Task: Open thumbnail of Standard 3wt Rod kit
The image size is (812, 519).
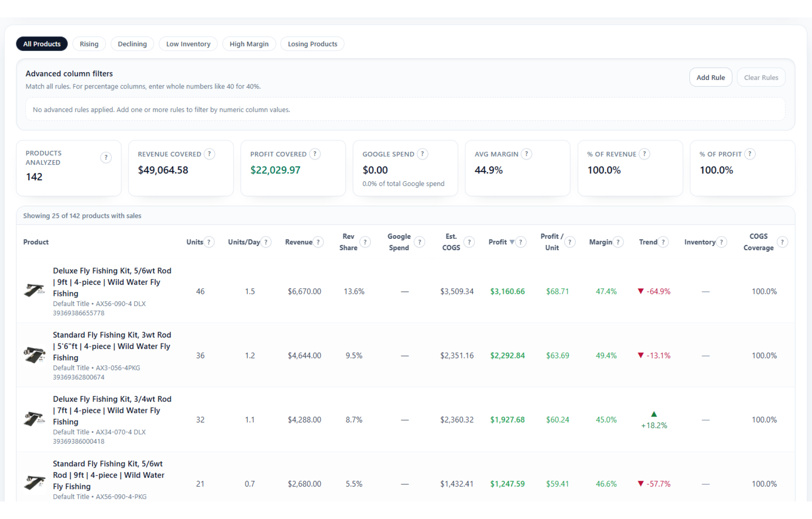Action: pos(35,355)
